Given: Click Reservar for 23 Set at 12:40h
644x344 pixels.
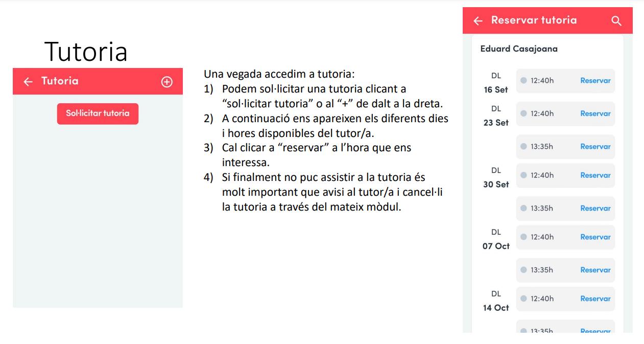Looking at the screenshot, I should pos(595,113).
